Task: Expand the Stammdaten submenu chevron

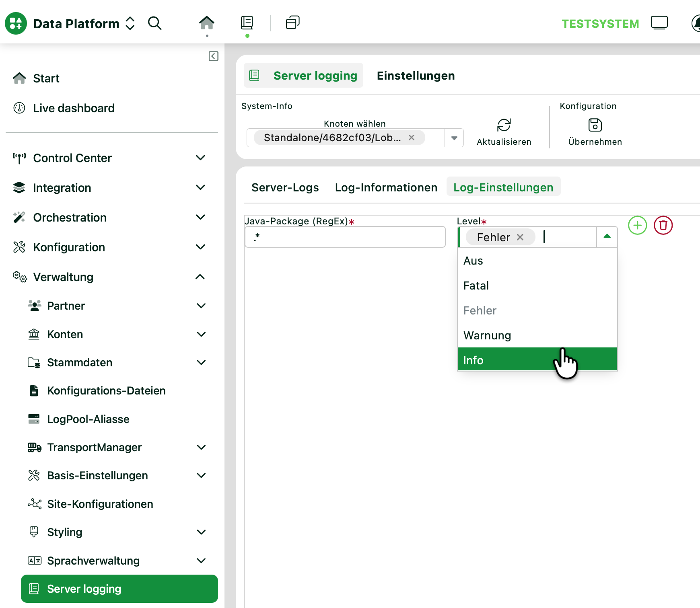Action: [202, 362]
